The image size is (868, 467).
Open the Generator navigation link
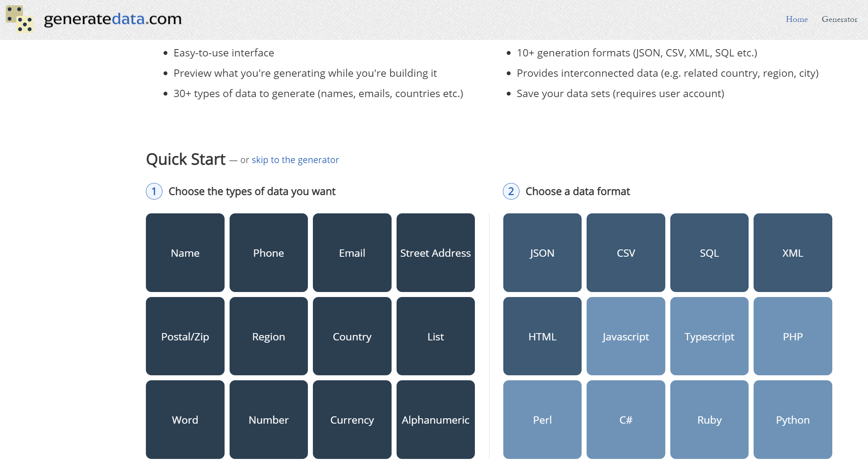(839, 19)
